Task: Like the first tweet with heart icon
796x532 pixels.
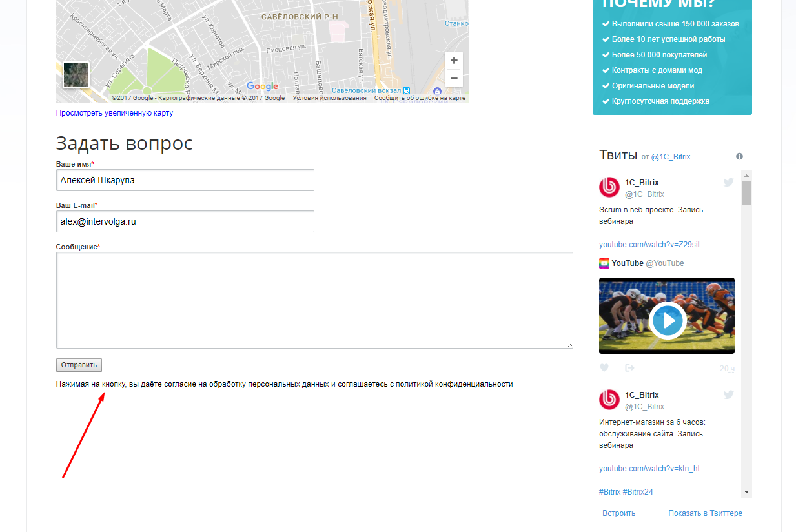Action: click(604, 368)
